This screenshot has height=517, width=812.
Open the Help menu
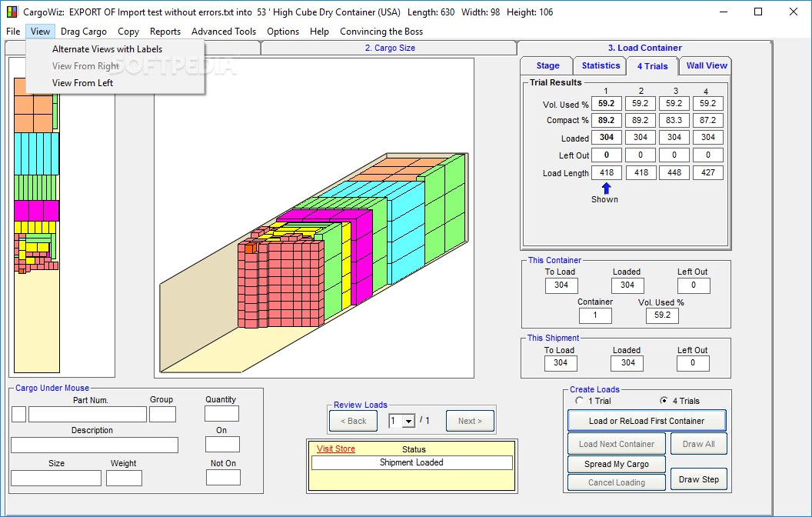click(319, 31)
